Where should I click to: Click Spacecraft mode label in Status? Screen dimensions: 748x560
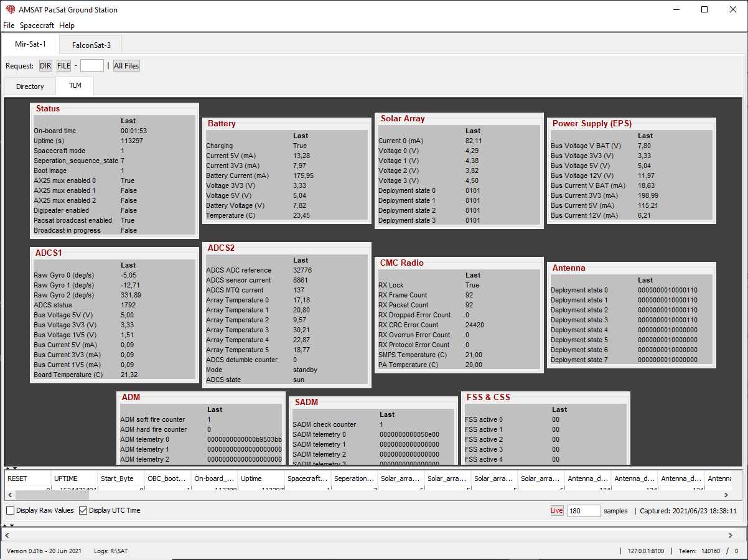pos(60,151)
